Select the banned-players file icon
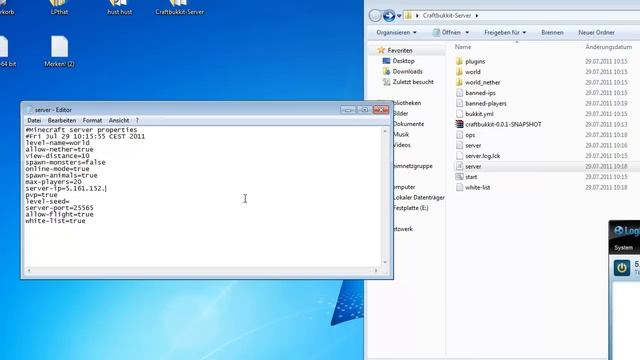 coord(459,104)
